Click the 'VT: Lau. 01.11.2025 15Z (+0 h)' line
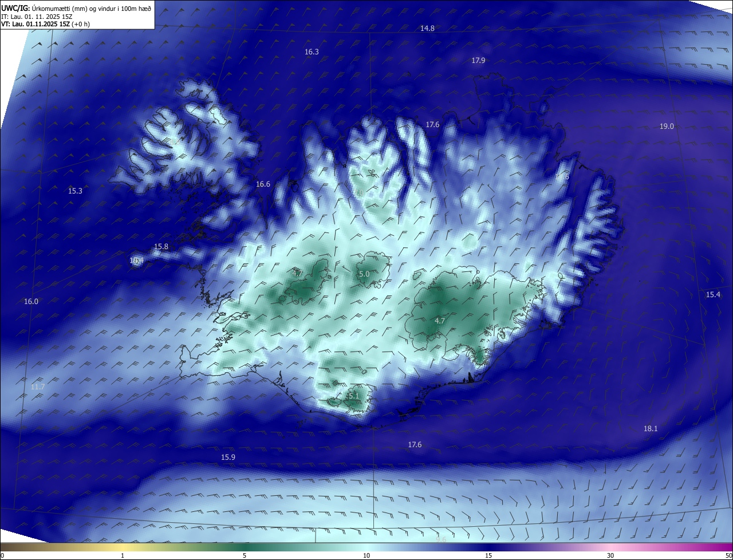Screen dimensions: 733x560 (45, 24)
